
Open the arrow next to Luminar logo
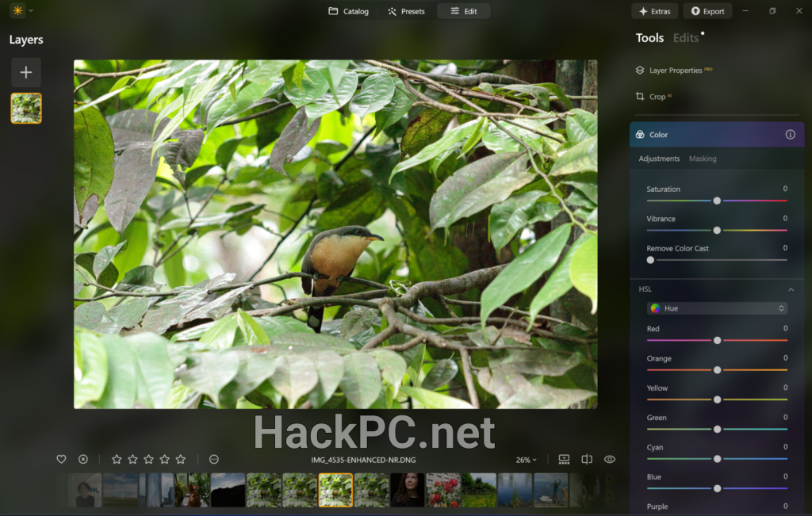coord(31,10)
